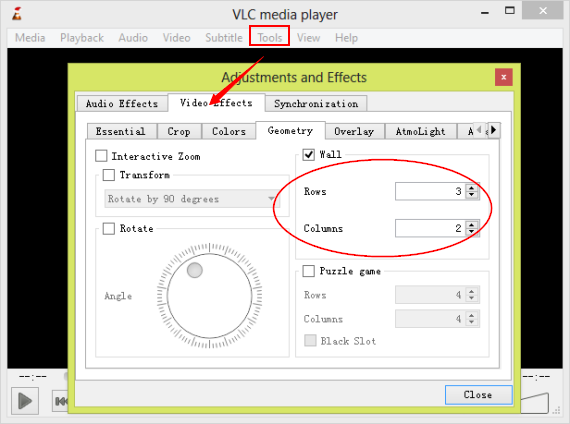570x424 pixels.
Task: Decrease Wall Rows value by one
Action: click(471, 195)
